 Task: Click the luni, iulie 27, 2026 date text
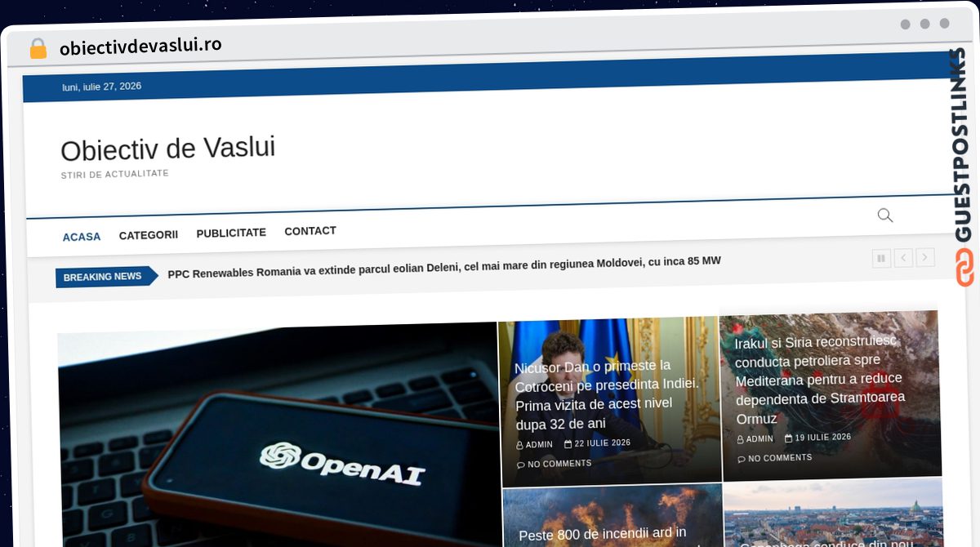click(x=102, y=87)
